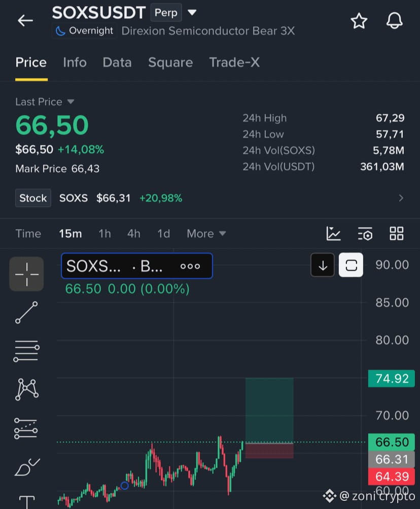The width and height of the screenshot is (420, 509).
Task: Click the 66.31 gray price label
Action: pos(392,459)
